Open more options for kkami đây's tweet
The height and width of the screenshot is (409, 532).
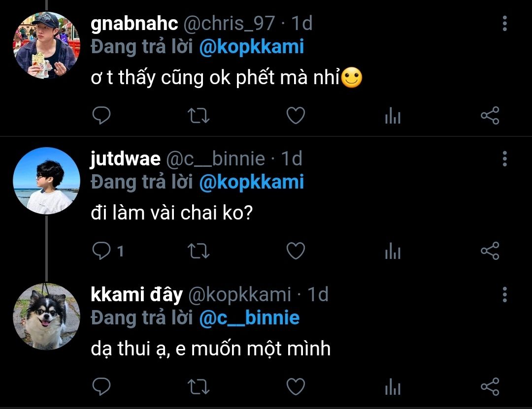tap(504, 295)
